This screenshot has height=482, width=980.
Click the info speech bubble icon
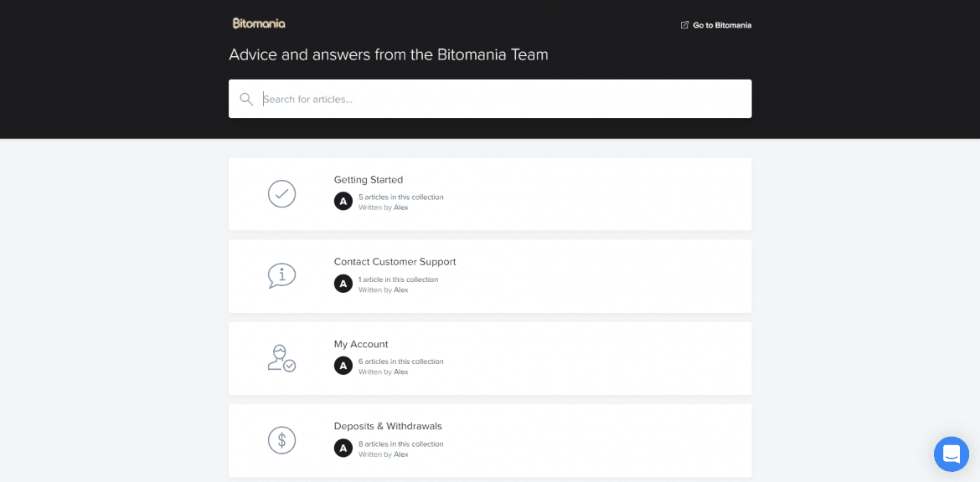281,275
